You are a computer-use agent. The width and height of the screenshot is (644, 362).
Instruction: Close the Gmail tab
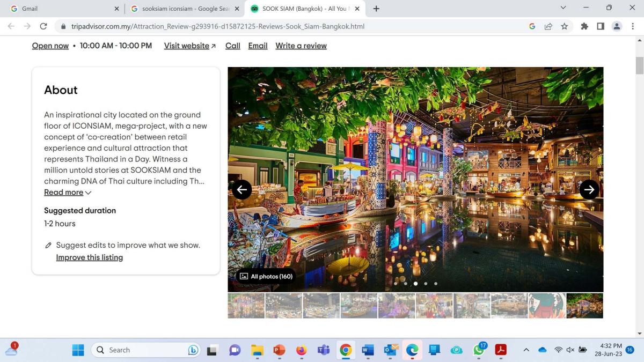117,9
